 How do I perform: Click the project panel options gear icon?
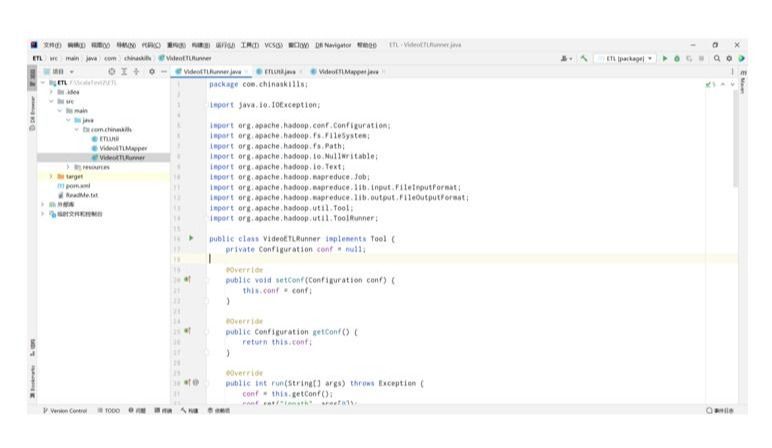(152, 72)
